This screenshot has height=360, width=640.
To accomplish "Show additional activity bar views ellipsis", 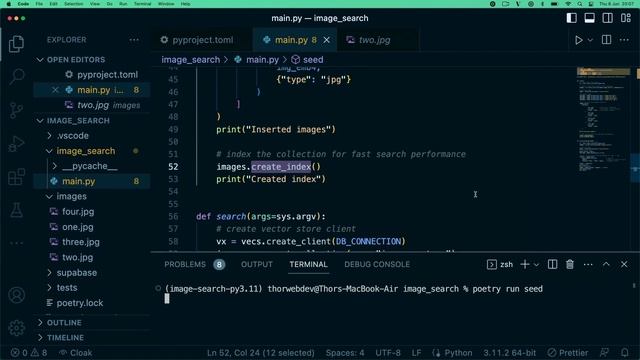I will (x=16, y=243).
